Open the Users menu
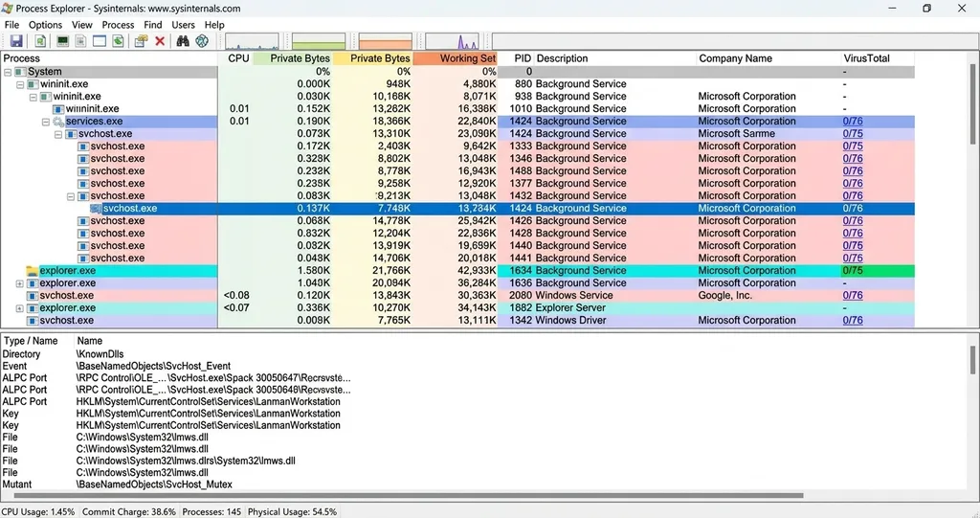980x518 pixels. coord(183,25)
